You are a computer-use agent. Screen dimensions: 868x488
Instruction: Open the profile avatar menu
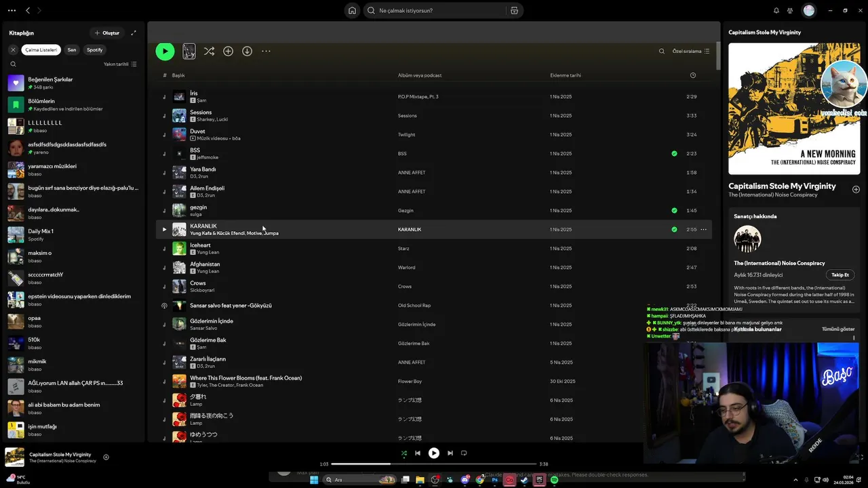(808, 10)
